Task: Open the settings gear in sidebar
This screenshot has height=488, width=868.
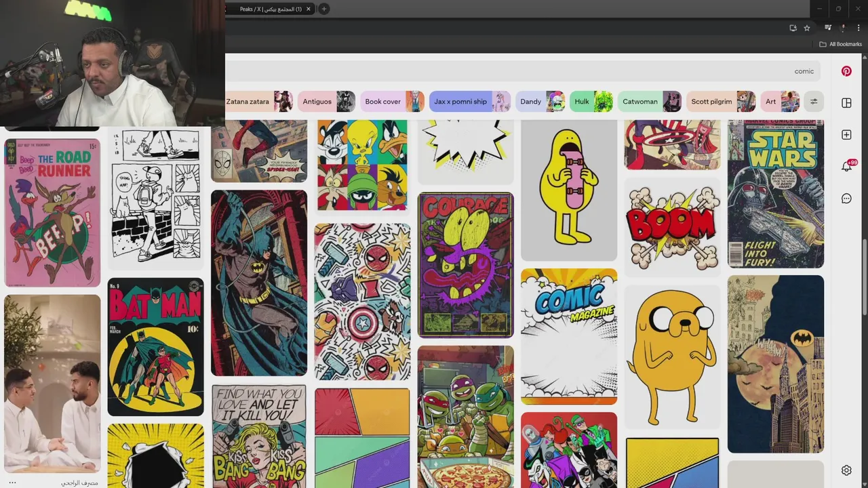Action: 846,470
